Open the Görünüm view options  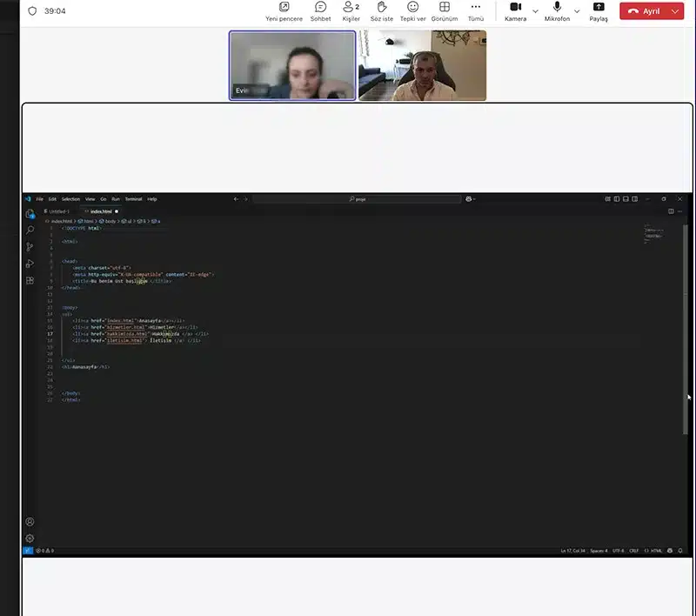445,11
